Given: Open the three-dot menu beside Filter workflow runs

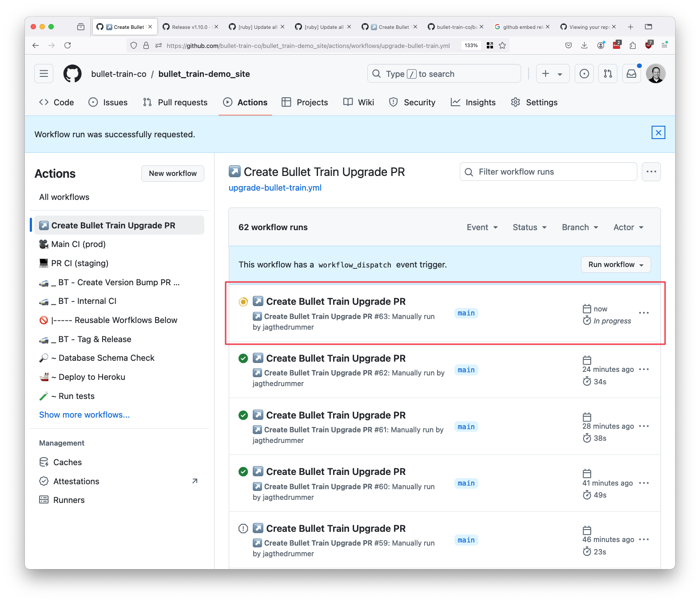Looking at the screenshot, I should coord(651,171).
